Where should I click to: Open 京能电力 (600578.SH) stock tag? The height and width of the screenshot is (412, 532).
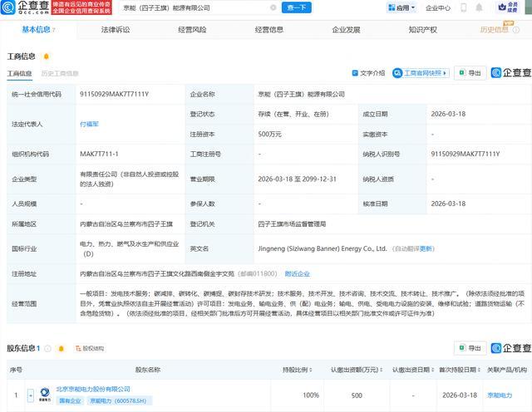[x=118, y=401]
